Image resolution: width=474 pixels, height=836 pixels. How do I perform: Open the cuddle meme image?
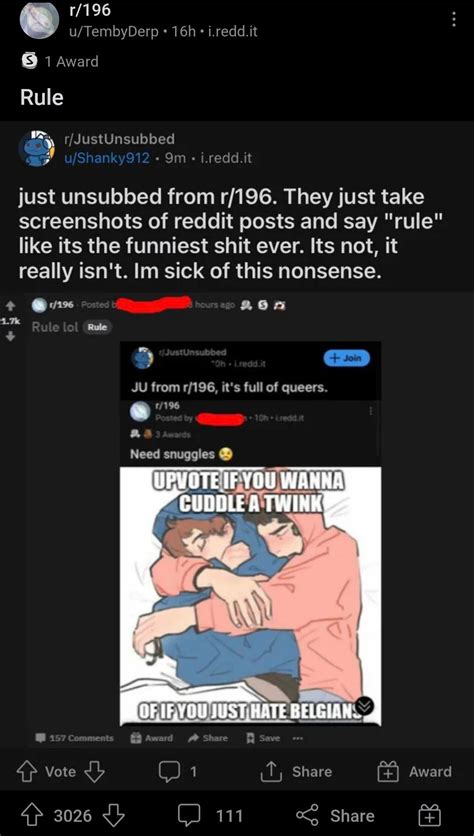pyautogui.click(x=251, y=596)
